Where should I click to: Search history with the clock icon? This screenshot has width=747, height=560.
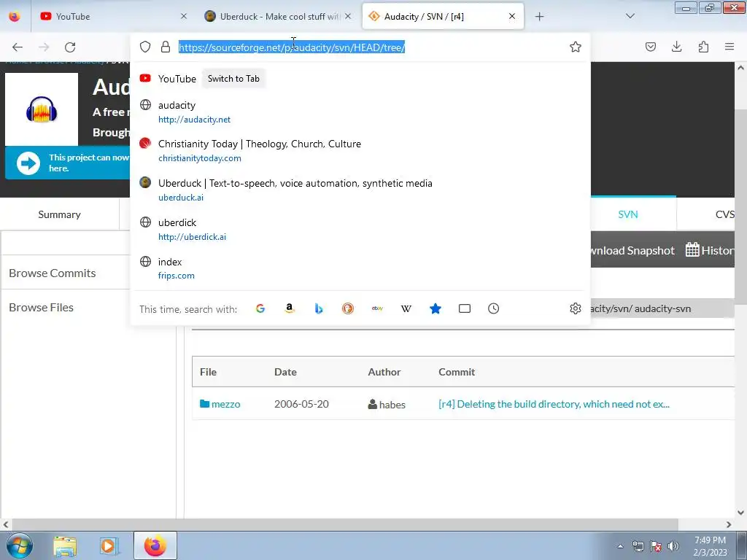[494, 308]
